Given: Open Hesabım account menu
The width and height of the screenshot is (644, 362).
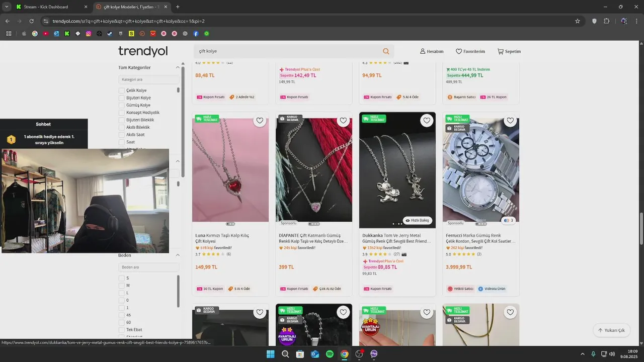Looking at the screenshot, I should [x=432, y=51].
